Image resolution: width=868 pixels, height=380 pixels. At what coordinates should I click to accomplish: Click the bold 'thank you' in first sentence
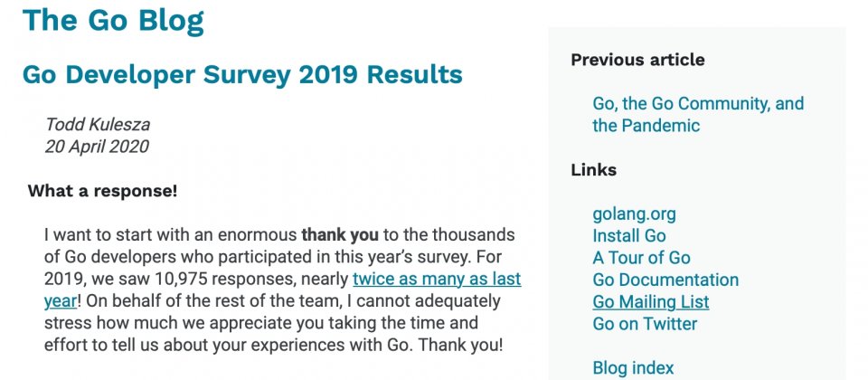pyautogui.click(x=340, y=235)
